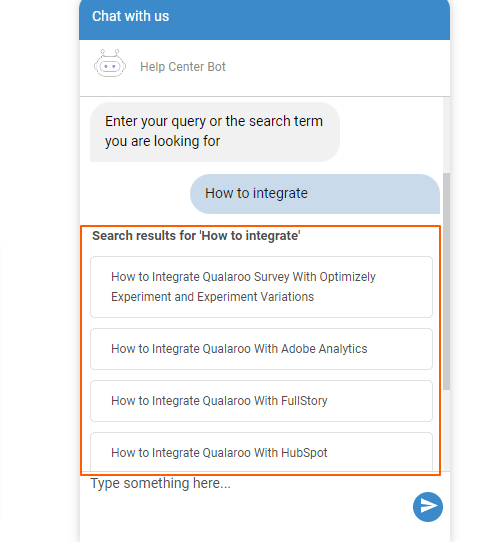Click the scrollbar track above the thumb
477x542 pixels.
pos(446,135)
